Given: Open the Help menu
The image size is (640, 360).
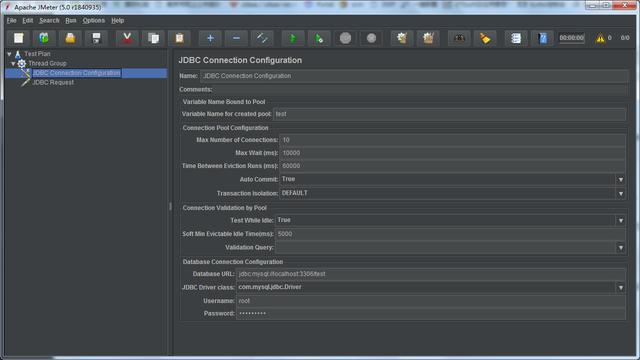Looking at the screenshot, I should click(118, 20).
